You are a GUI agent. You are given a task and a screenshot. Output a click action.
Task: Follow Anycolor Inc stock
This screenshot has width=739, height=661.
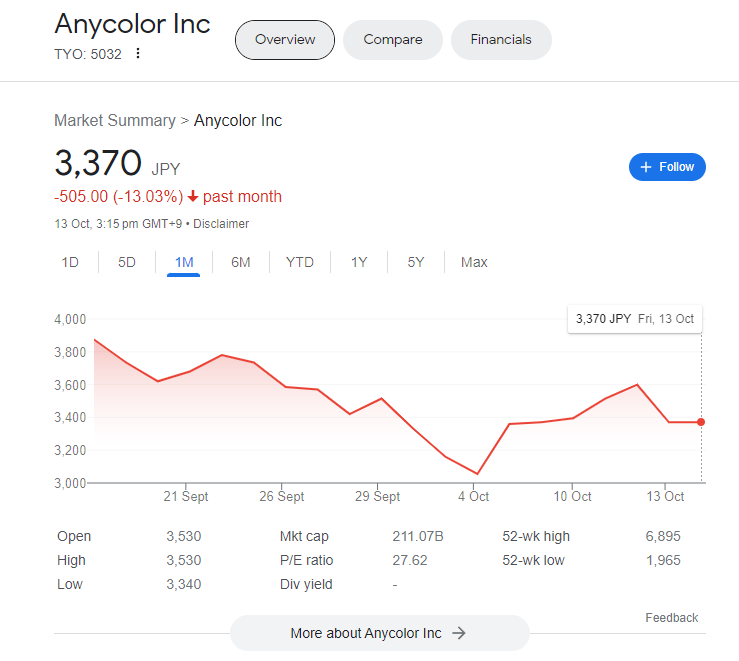click(x=667, y=167)
